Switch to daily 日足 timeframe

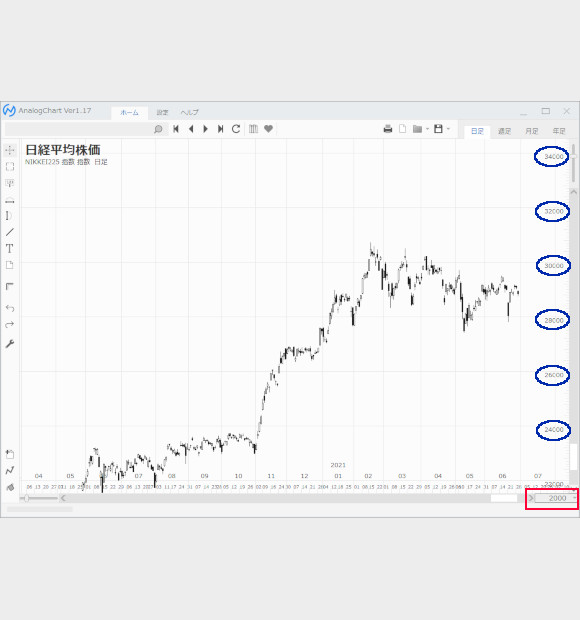point(477,131)
